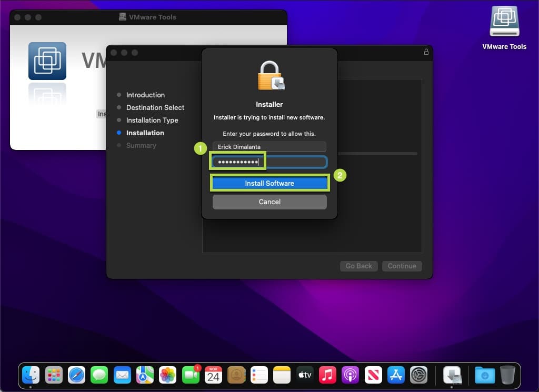Open Photos from the Dock
Viewport: 539px width, 392px height.
point(167,375)
